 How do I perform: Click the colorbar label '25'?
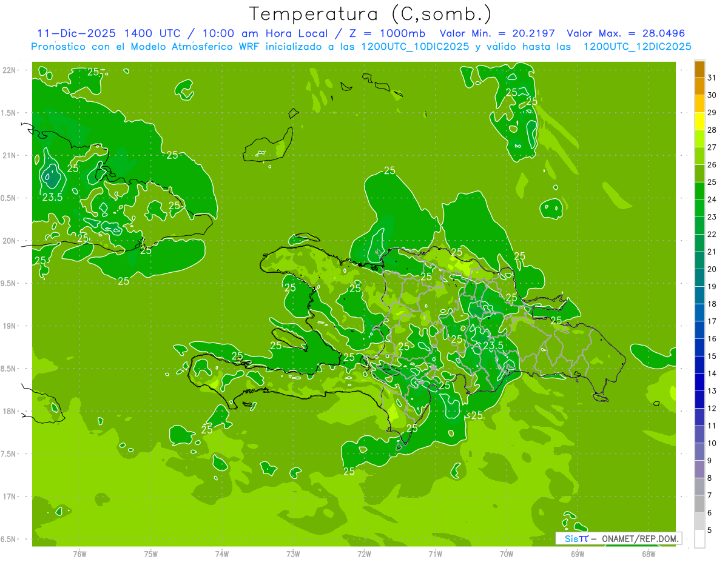(712, 182)
